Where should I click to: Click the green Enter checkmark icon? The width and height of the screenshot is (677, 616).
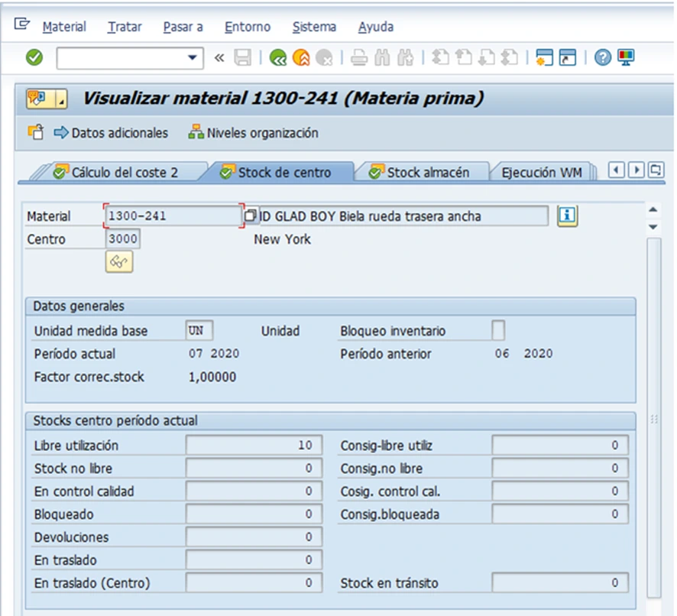point(34,57)
